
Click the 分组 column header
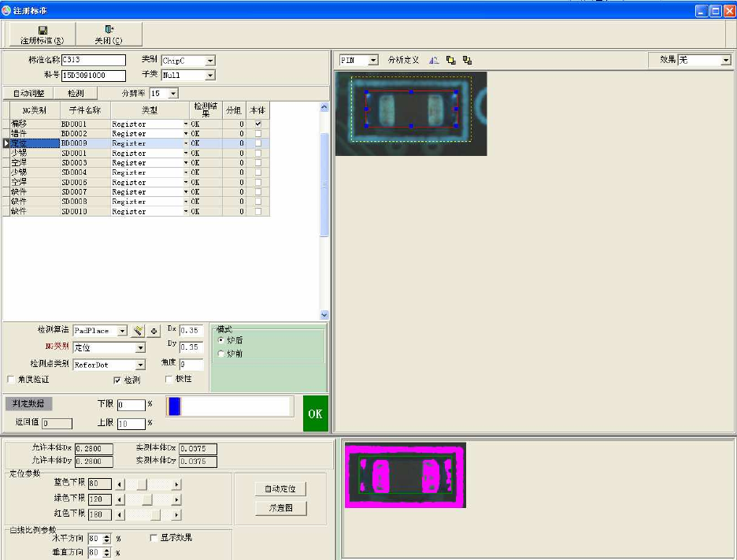click(x=234, y=110)
